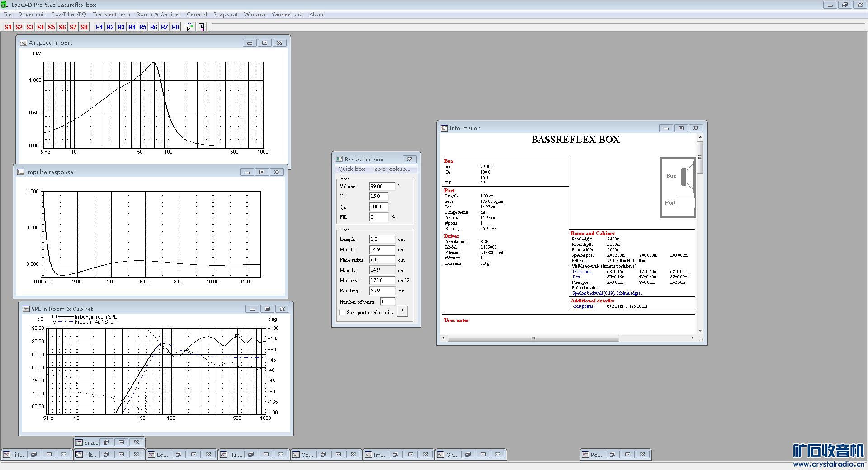Click the loudspeaker box toolbar icon
This screenshot has width=868, height=470.
[202, 27]
